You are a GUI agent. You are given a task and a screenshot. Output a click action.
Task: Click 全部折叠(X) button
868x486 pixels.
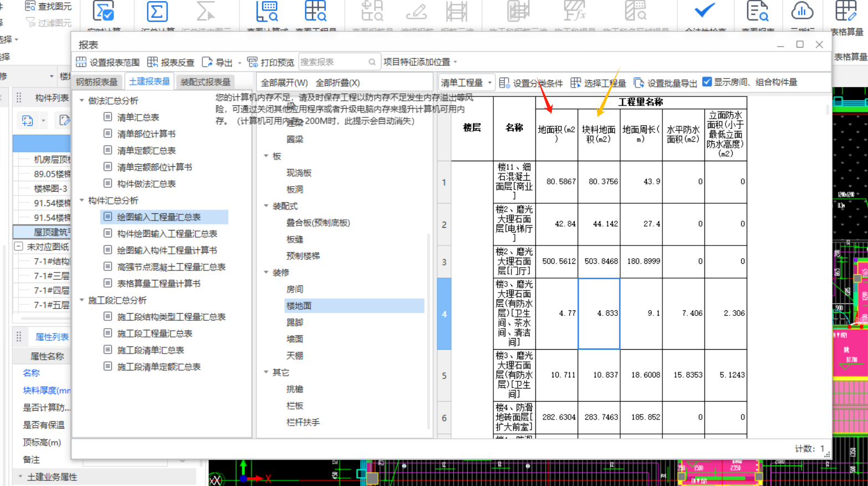click(x=338, y=83)
